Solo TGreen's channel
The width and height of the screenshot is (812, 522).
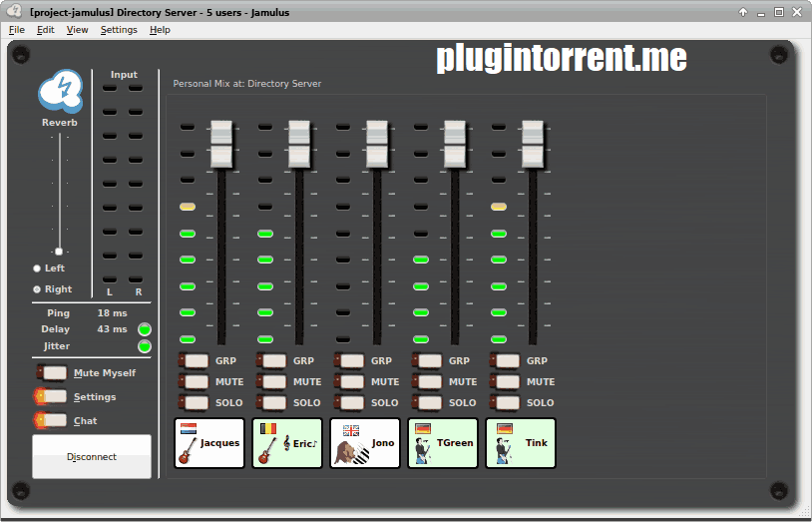pos(427,402)
